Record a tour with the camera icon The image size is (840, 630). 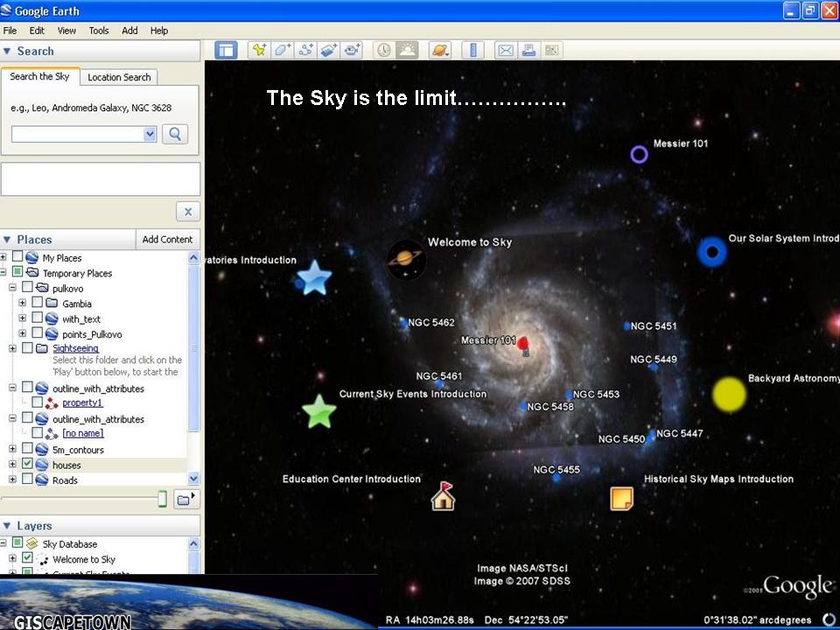point(352,51)
